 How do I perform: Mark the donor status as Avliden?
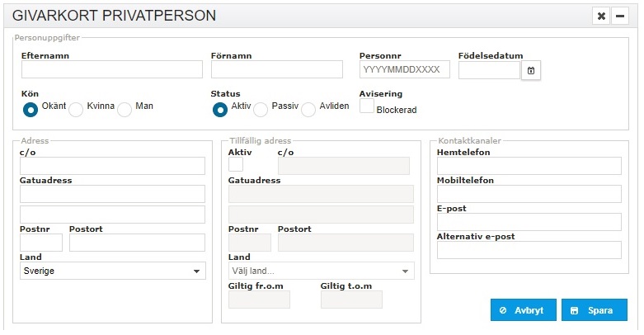(308, 110)
